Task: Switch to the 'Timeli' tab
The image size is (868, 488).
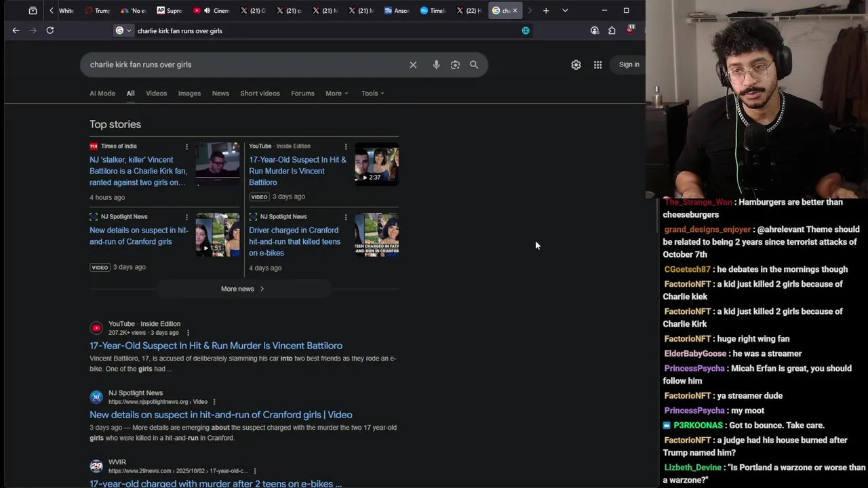Action: pyautogui.click(x=433, y=11)
